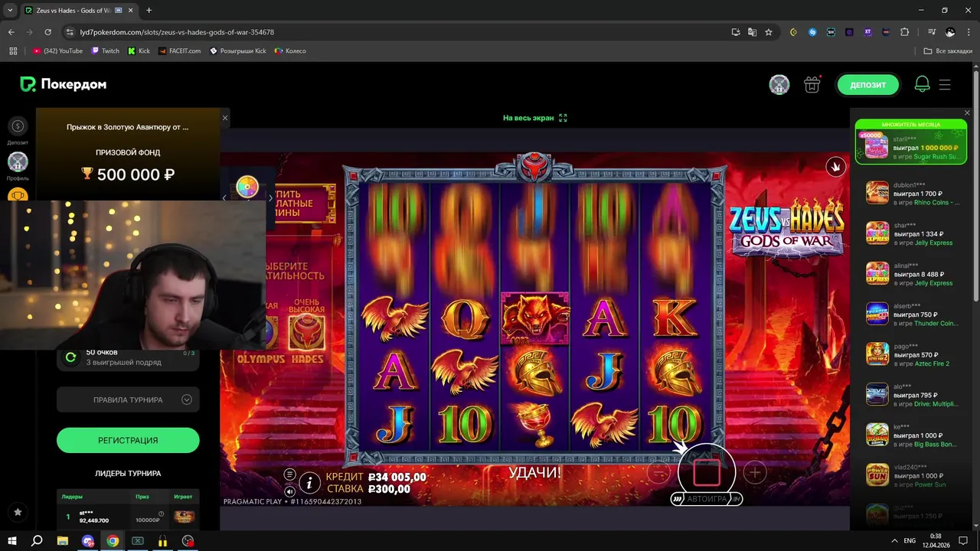
Task: Click the spinning wheel bonus icon
Action: point(247,187)
